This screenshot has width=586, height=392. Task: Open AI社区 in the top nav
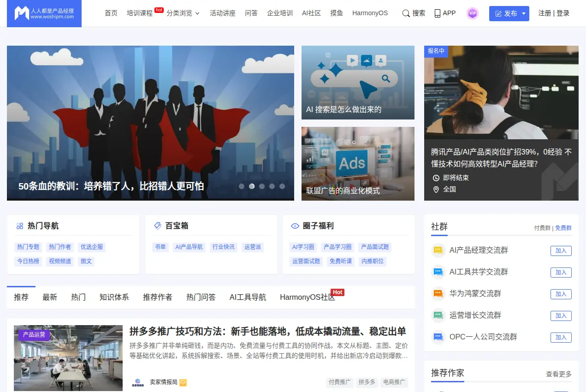pos(311,13)
